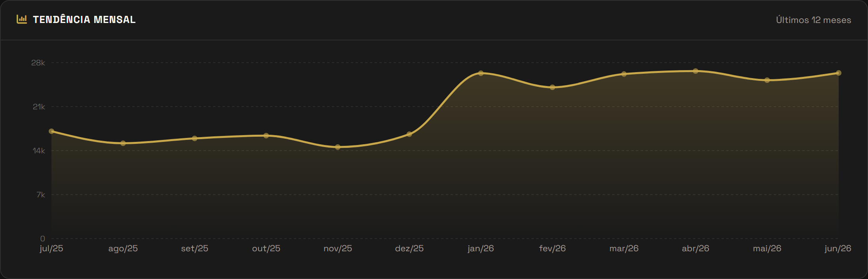Click the jan/26 peak data point
The width and height of the screenshot is (868, 279).
[481, 73]
